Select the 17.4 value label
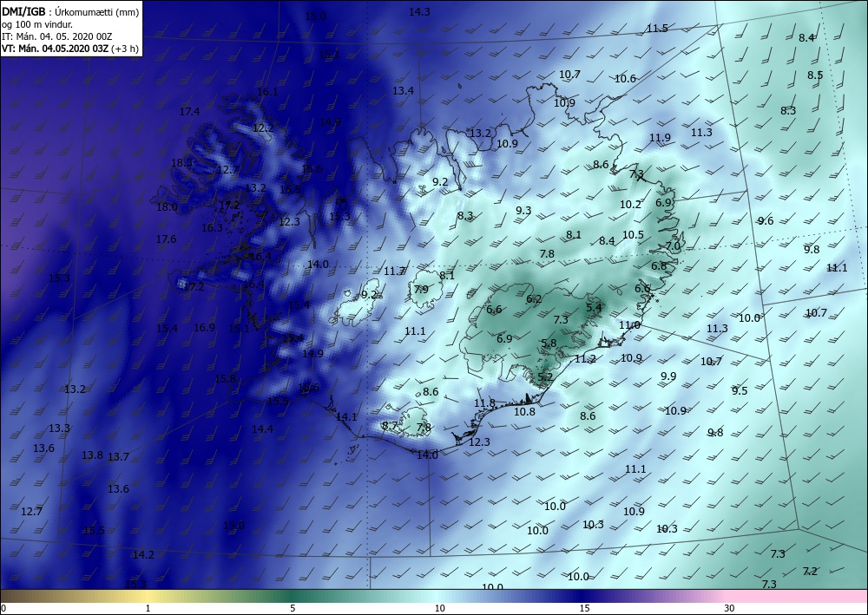The height and width of the screenshot is (615, 868). 189,112
